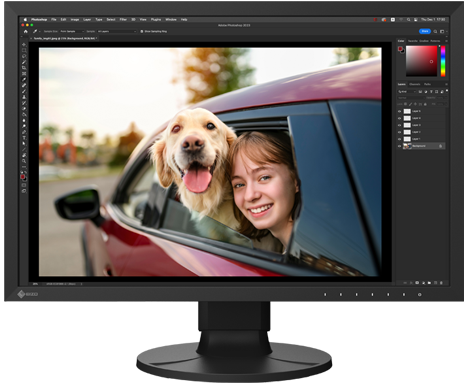Viewport: 468px width, 384px height.
Task: Toggle layer filtering switch in Layers panel
Action: [447, 91]
